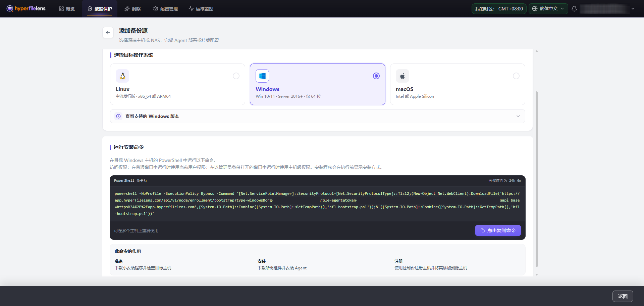
Task: Go to 运维监控 monitoring tab
Action: click(x=201, y=9)
